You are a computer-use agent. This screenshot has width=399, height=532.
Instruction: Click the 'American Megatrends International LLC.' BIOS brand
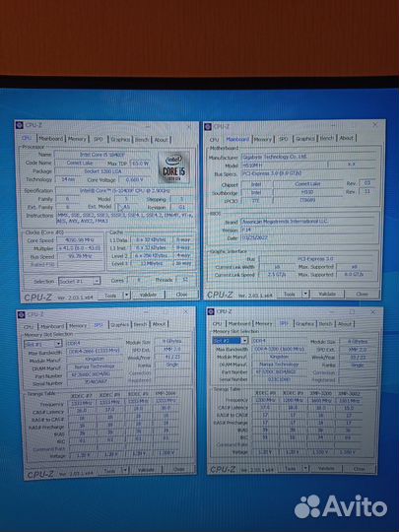click(x=308, y=222)
